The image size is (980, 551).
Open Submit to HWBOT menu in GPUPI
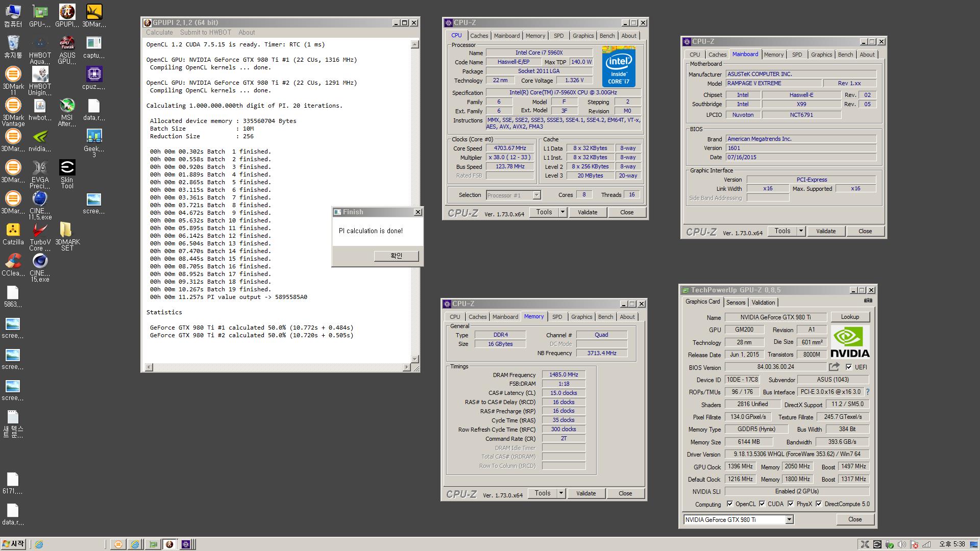pos(205,32)
